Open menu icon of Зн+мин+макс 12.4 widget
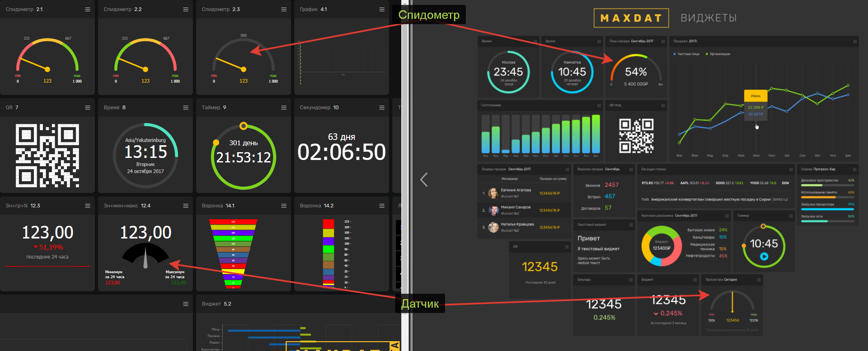 click(x=186, y=206)
